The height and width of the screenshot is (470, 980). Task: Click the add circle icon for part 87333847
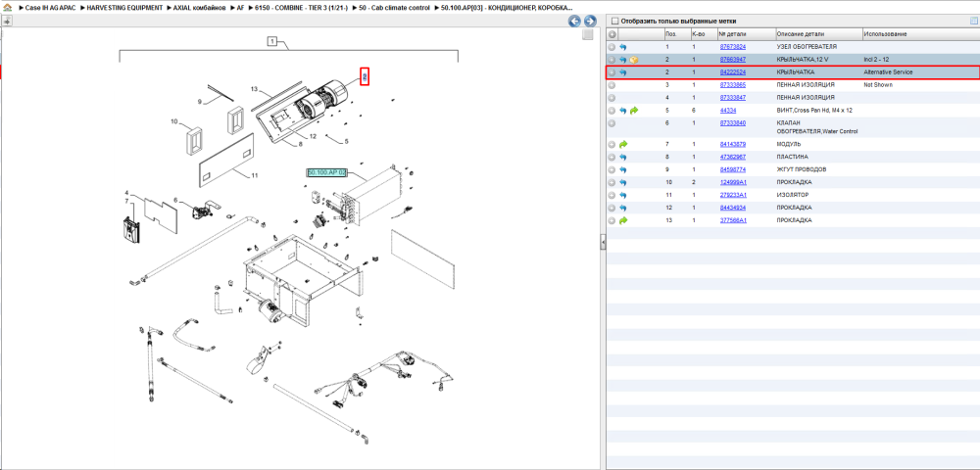[x=612, y=98]
